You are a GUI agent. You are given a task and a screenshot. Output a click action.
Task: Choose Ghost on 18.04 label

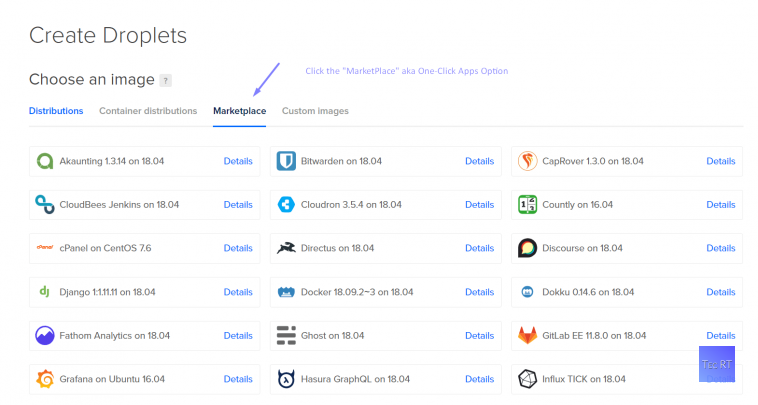point(332,335)
